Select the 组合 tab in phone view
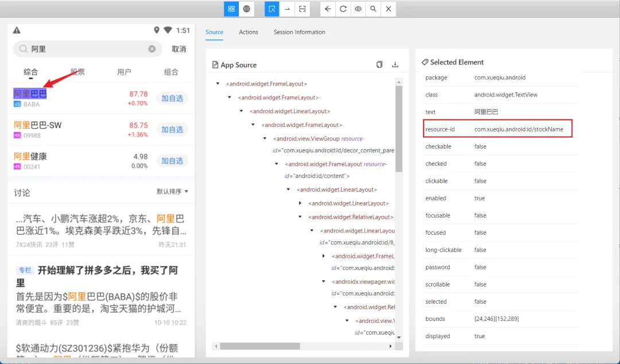 point(171,72)
